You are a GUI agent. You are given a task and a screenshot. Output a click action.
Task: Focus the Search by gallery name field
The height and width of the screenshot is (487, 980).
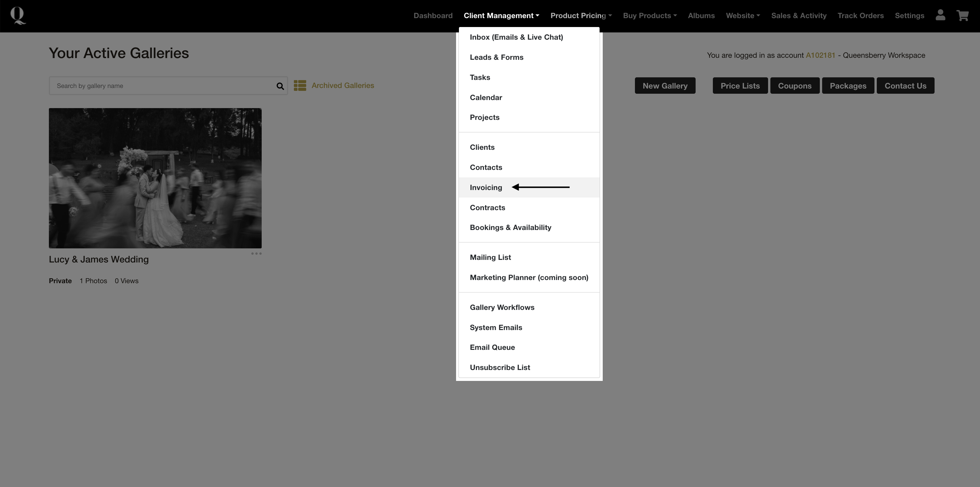(164, 86)
